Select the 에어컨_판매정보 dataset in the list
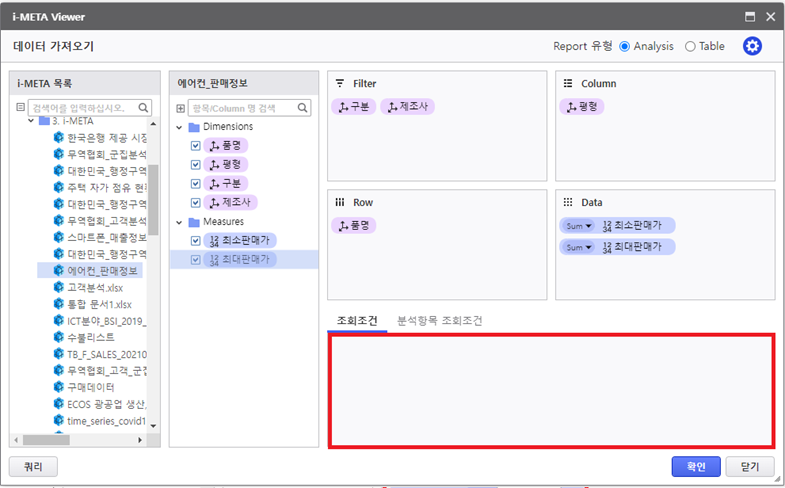Screen dimensions: 785x488 (x=106, y=270)
